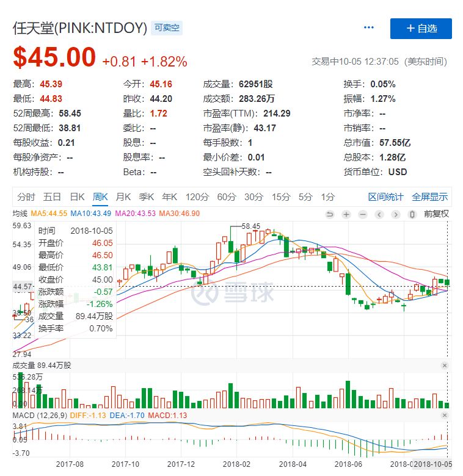Click the MACD (12,26,9) label

40,416
